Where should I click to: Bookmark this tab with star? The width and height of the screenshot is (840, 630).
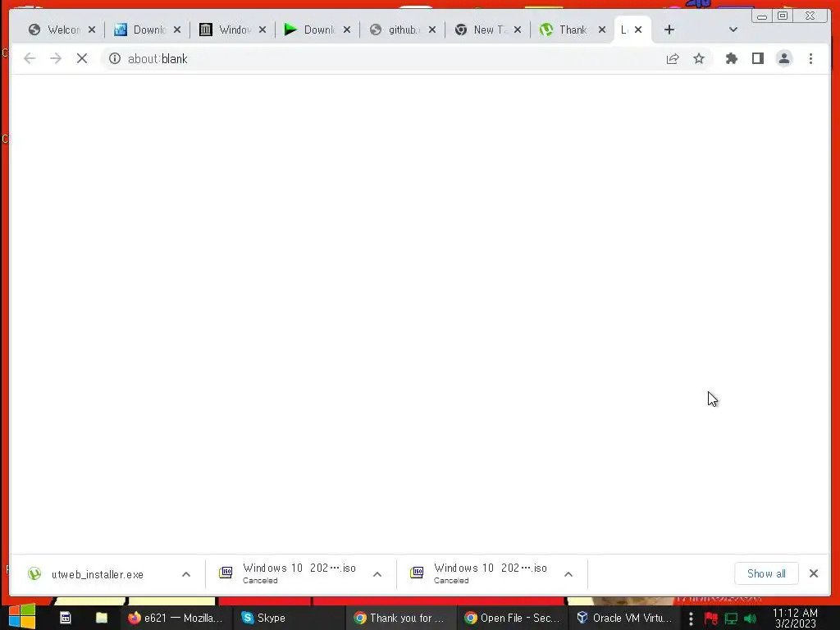click(699, 58)
